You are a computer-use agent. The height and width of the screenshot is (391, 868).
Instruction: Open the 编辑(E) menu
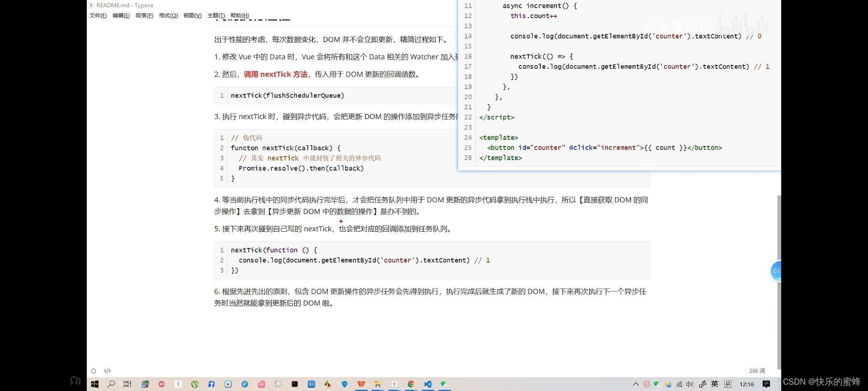(121, 15)
